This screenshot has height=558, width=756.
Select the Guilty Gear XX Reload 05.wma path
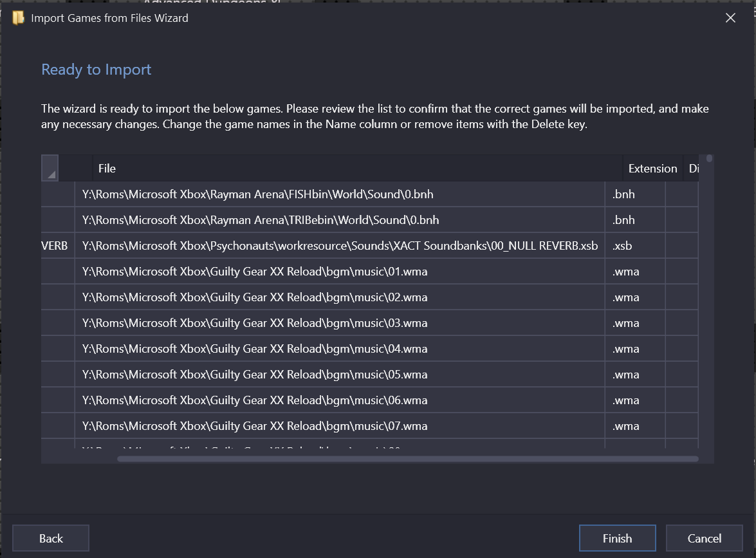(x=340, y=375)
